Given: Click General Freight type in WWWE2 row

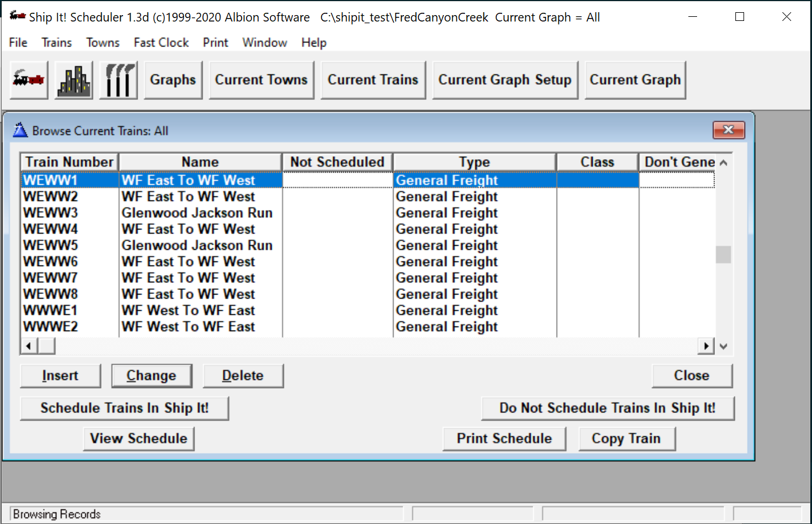Looking at the screenshot, I should point(446,326).
